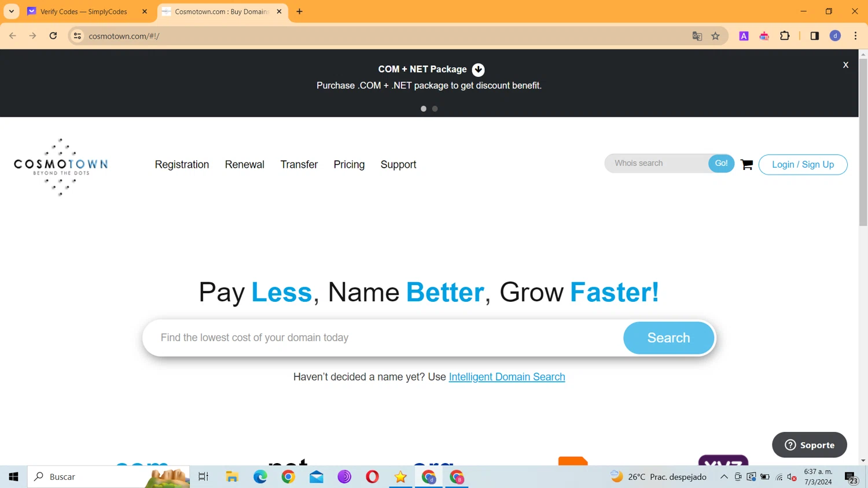Click the blue Search button
Image resolution: width=868 pixels, height=488 pixels.
668,338
